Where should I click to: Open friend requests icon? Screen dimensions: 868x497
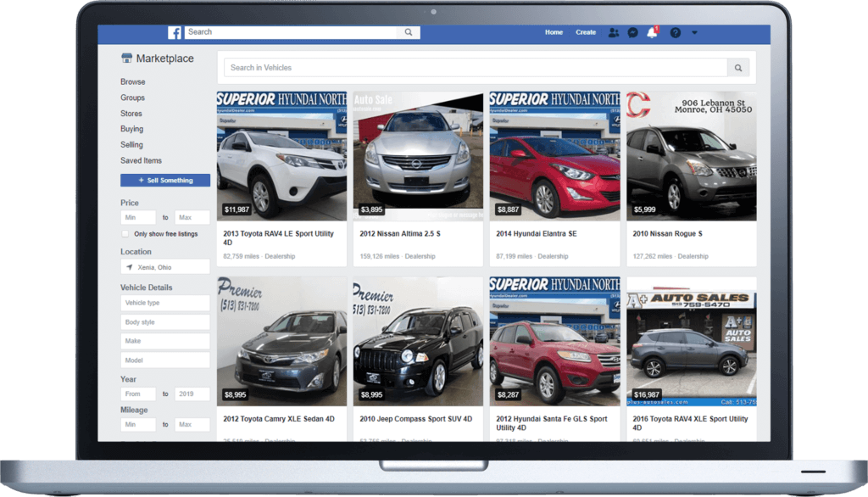coord(614,33)
